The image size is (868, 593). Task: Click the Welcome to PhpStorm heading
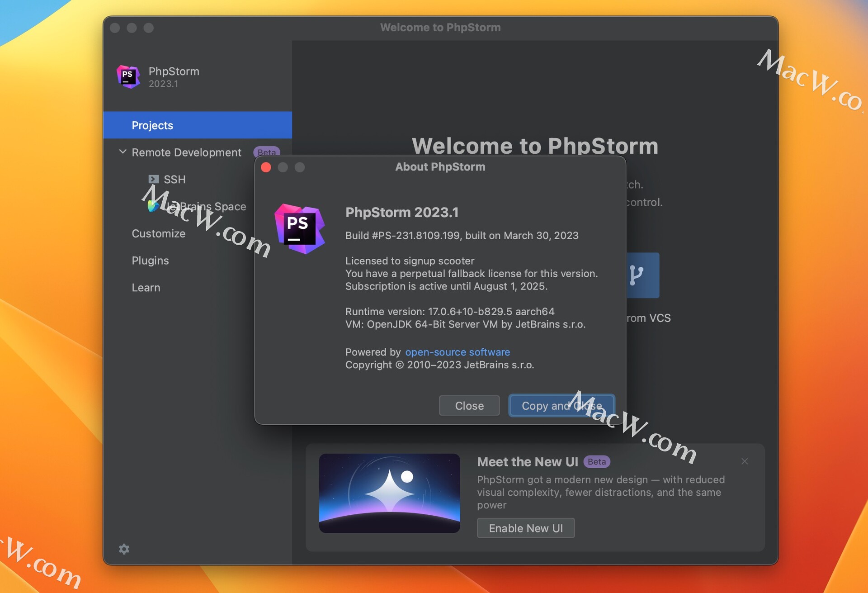point(535,146)
